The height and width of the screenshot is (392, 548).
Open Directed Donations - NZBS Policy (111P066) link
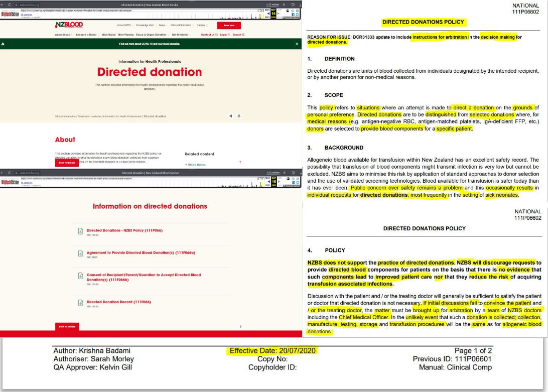click(124, 230)
